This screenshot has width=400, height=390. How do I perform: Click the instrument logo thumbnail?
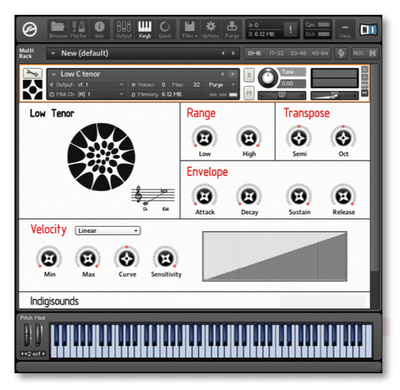point(32,89)
